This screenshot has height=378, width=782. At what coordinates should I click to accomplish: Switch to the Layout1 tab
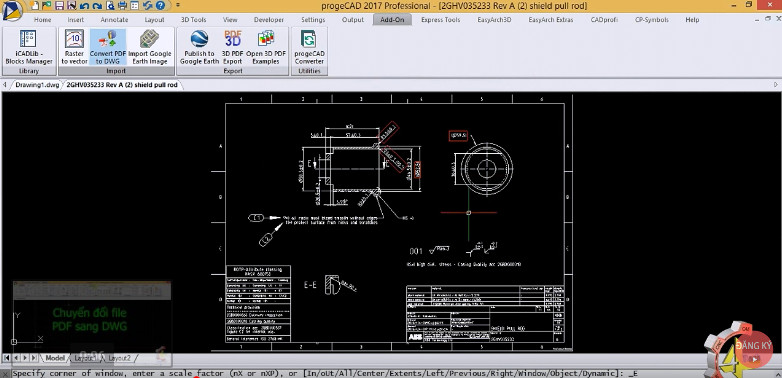tap(85, 358)
